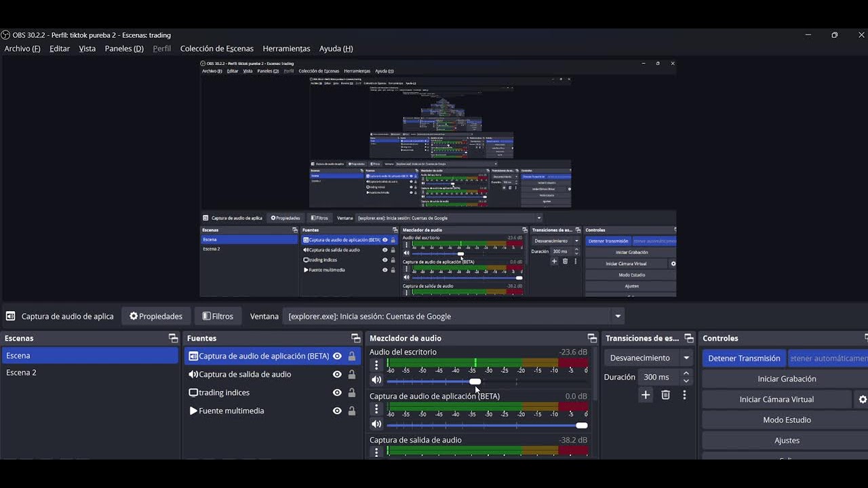Add a transition with the plus icon
The image size is (868, 488).
646,395
